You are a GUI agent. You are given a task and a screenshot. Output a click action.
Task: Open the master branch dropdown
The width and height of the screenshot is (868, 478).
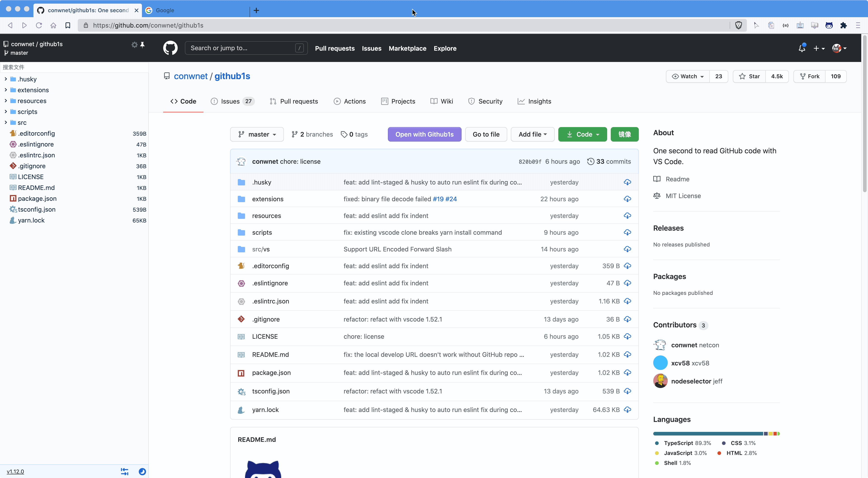257,134
